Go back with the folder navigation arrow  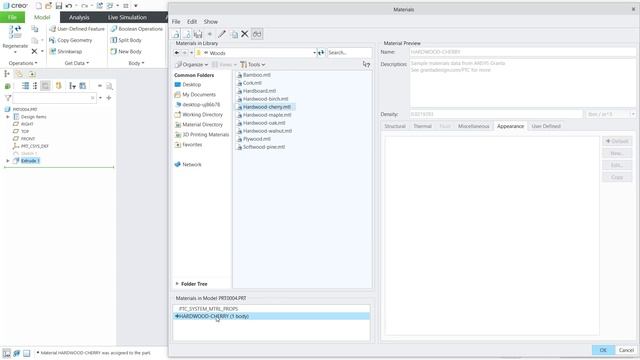click(177, 53)
